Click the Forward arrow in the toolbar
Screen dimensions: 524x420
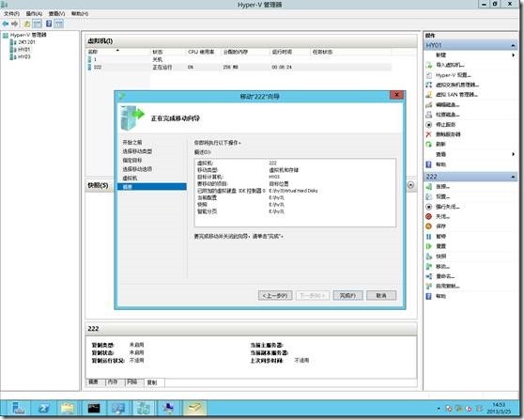coord(15,23)
